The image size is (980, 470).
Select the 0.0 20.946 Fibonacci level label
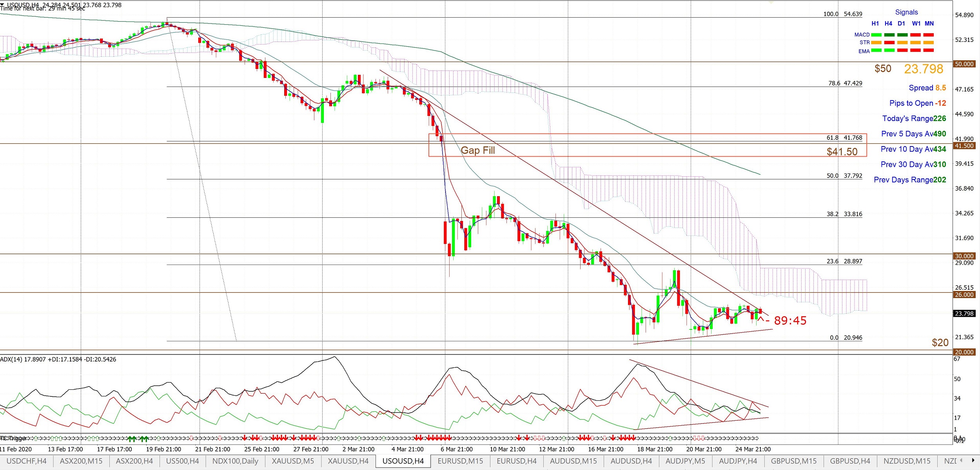(x=846, y=338)
